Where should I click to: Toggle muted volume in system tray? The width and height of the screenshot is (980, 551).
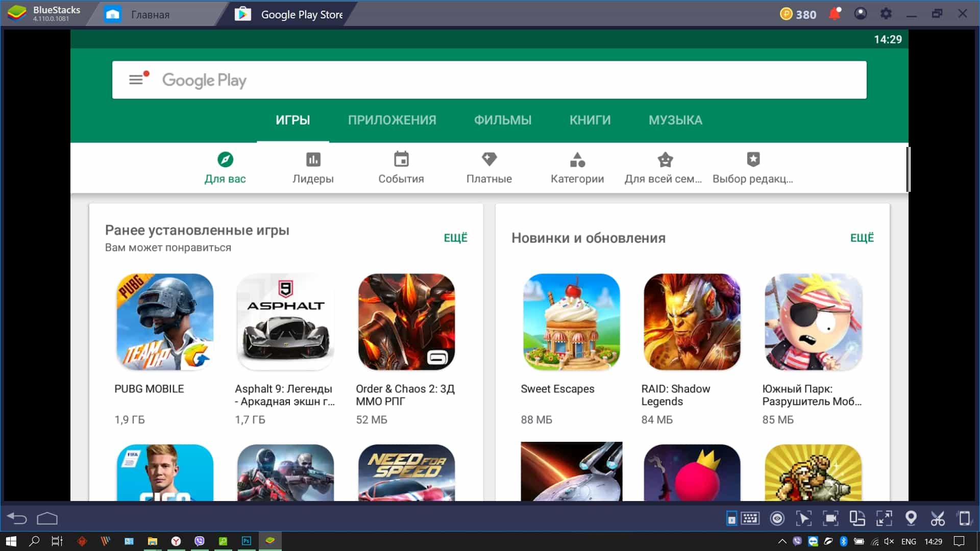(889, 541)
